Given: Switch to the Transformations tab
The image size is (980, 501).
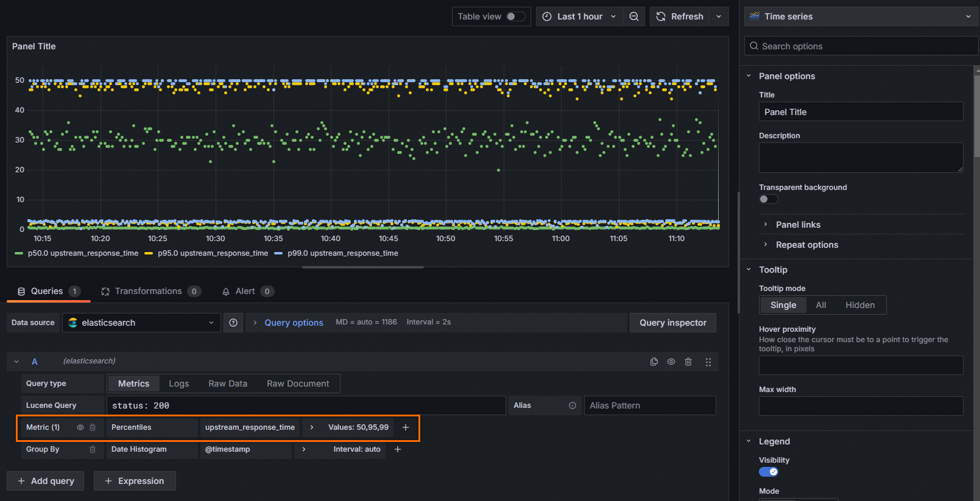Looking at the screenshot, I should (x=149, y=291).
